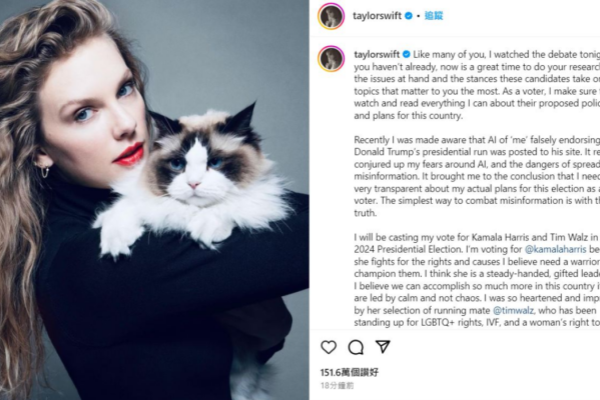The height and width of the screenshot is (400, 600).
Task: Open the profile avatar in the post header
Action: tap(331, 16)
